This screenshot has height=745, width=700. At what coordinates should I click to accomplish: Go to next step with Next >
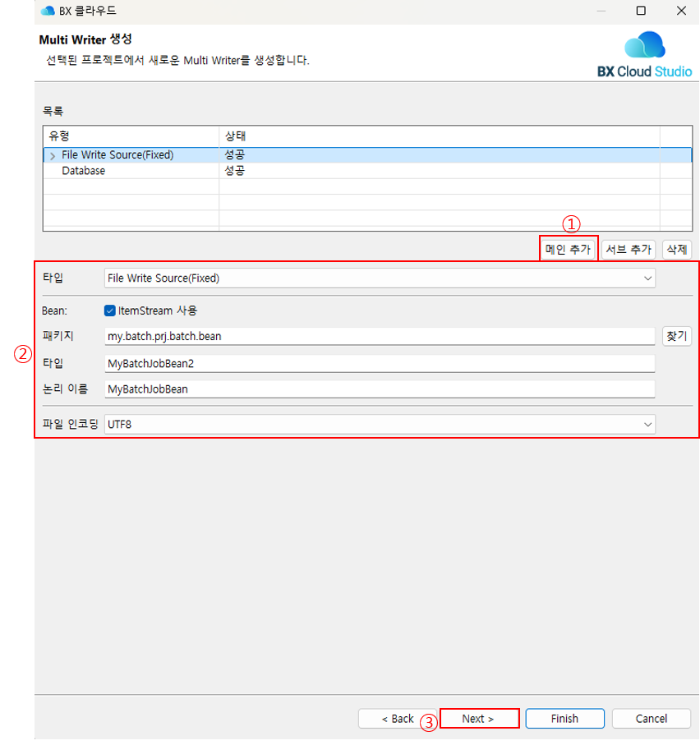(480, 719)
